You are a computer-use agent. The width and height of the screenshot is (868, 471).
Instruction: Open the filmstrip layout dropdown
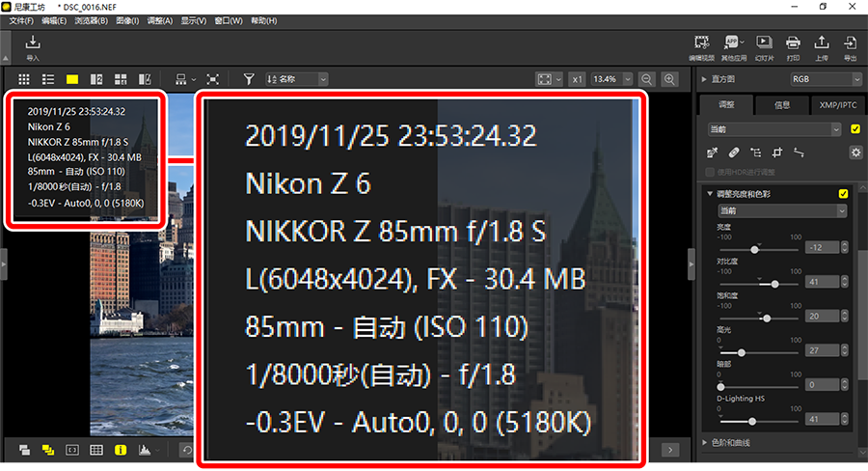[185, 79]
